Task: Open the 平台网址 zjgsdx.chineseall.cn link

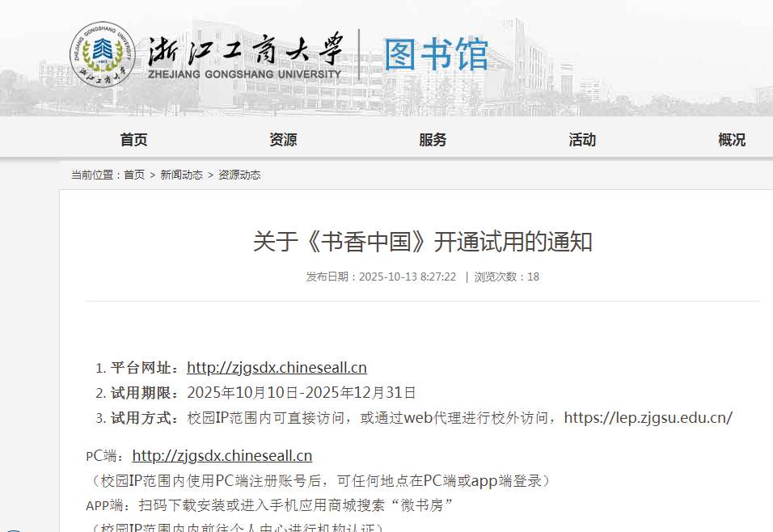Action: point(277,368)
